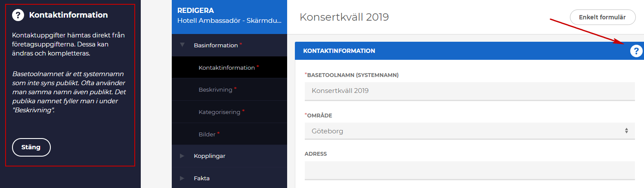
Task: Click the Basinformation menu label
Action: coord(216,45)
